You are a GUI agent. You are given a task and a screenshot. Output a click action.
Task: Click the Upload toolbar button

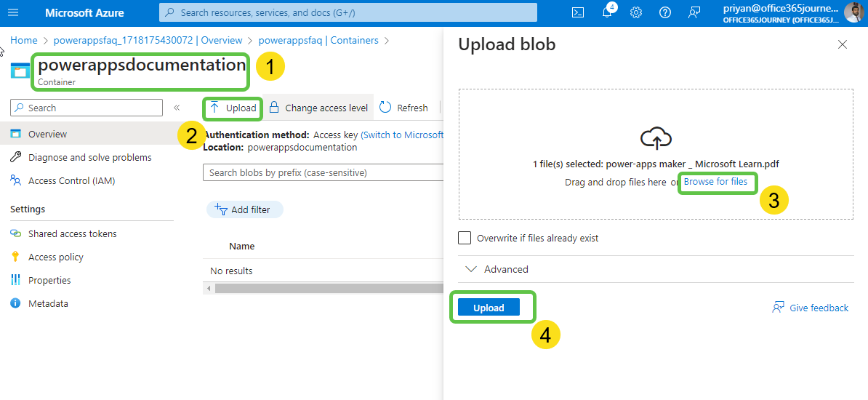[x=233, y=108]
